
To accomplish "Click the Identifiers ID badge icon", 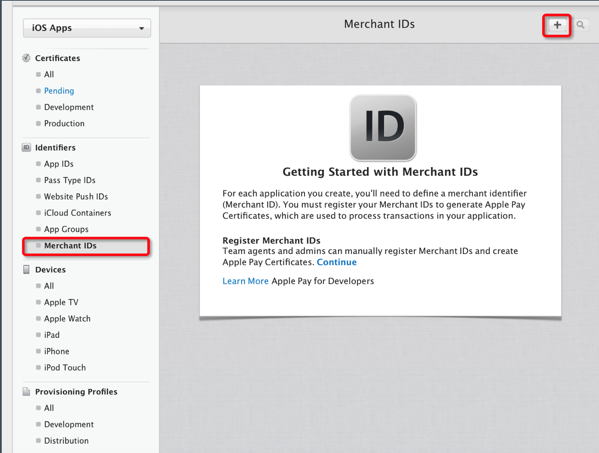I will coord(26,147).
